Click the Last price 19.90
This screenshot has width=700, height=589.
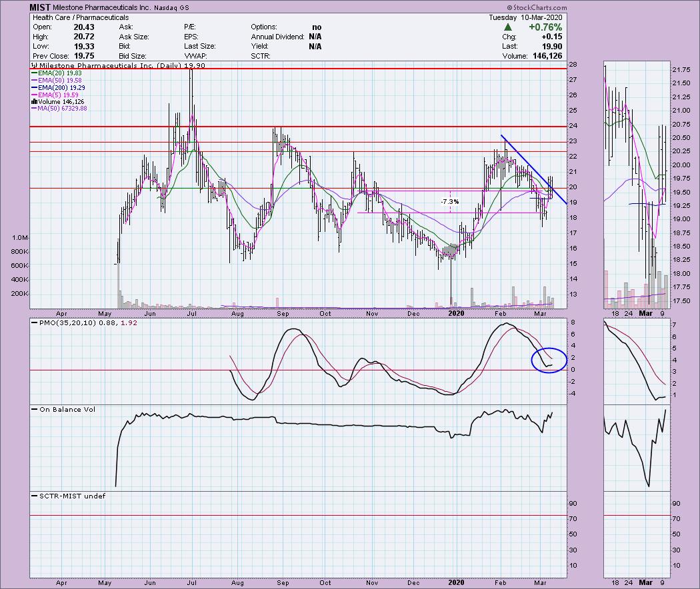pyautogui.click(x=552, y=47)
